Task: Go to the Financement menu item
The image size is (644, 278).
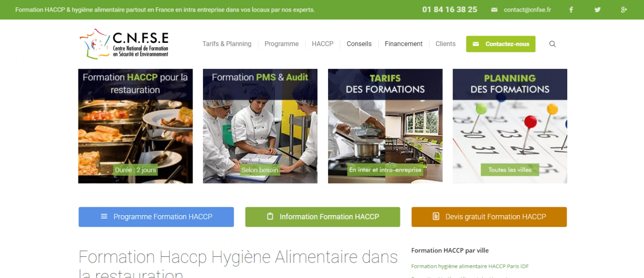Action: pyautogui.click(x=403, y=44)
